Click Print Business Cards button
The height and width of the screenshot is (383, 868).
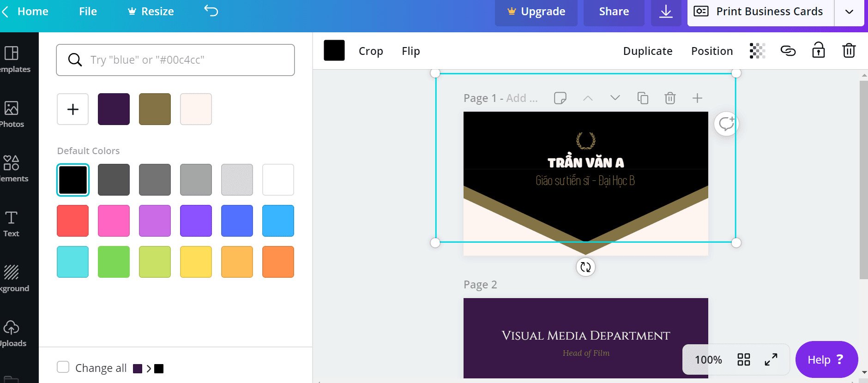(x=761, y=12)
